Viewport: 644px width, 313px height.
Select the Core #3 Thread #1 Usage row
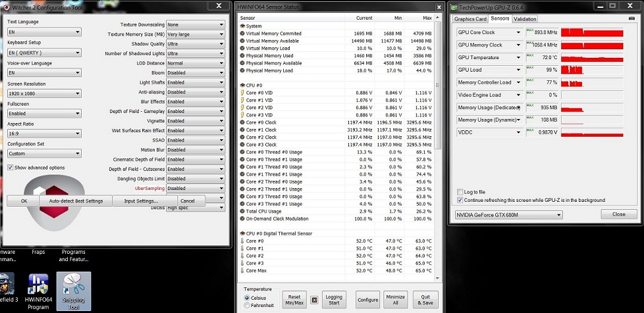pos(336,204)
